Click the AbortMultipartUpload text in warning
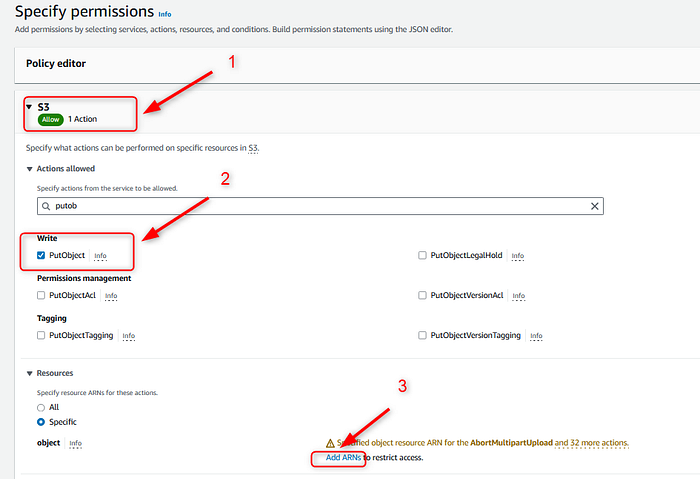The width and height of the screenshot is (700, 479). (x=512, y=443)
